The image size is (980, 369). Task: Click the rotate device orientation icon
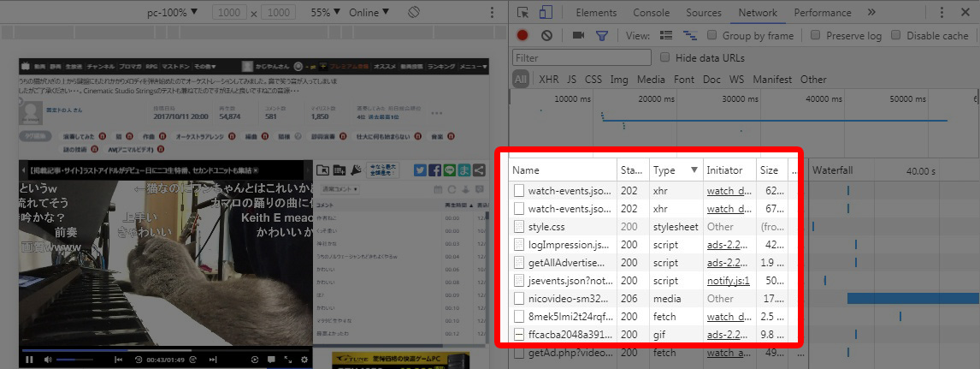[x=414, y=13]
